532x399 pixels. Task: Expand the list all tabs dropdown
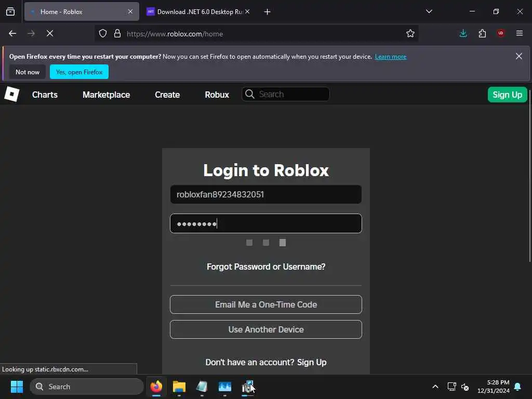pos(429,11)
